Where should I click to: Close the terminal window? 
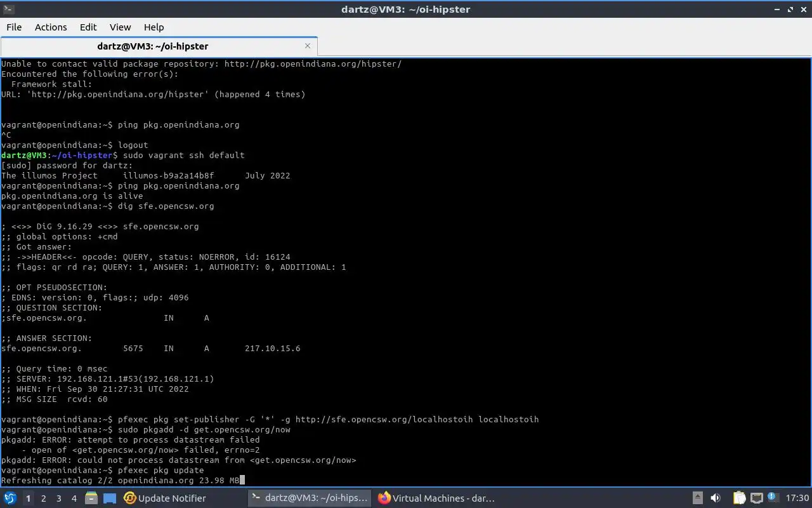(804, 10)
